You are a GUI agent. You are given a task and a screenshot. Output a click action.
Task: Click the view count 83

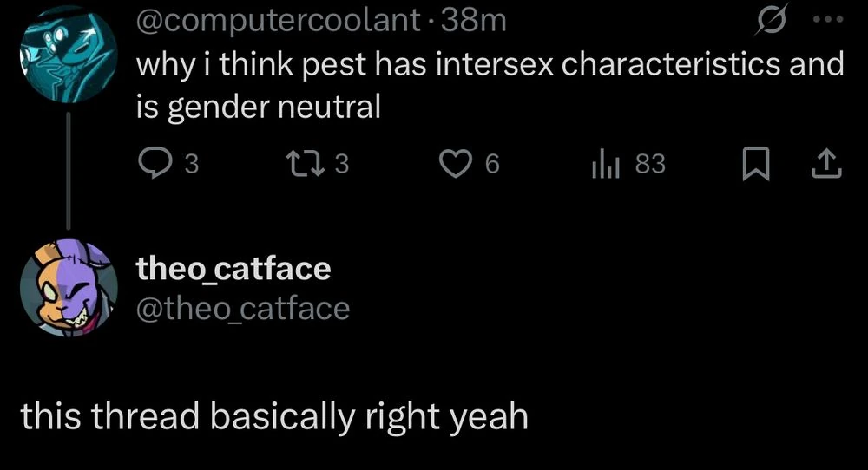click(x=651, y=164)
